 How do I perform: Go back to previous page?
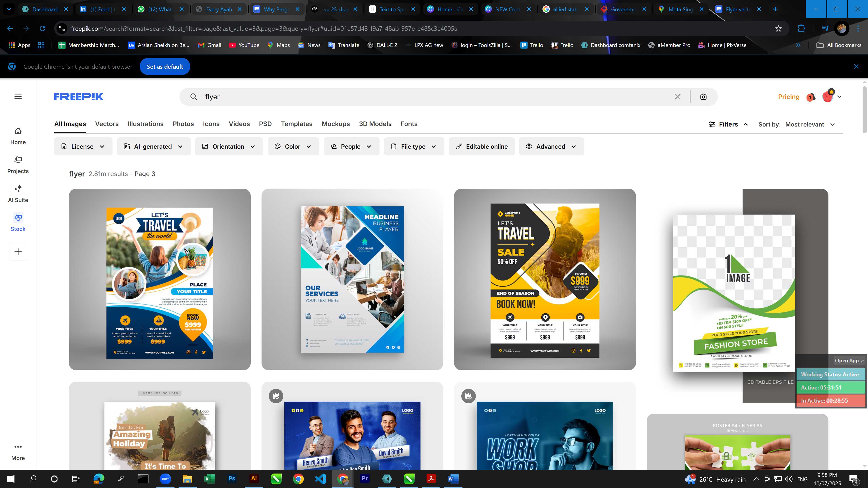10,29
